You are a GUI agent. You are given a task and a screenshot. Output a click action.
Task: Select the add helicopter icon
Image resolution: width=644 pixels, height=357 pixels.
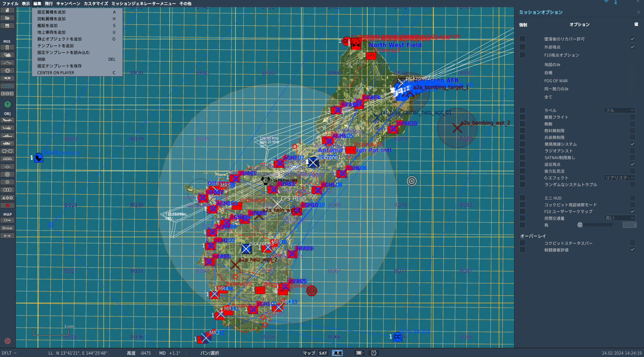point(7,128)
